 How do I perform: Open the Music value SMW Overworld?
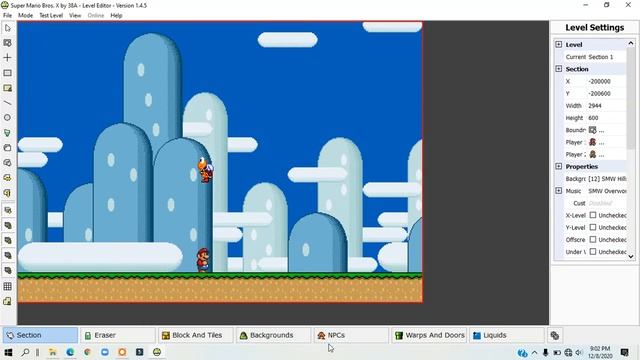(x=607, y=191)
